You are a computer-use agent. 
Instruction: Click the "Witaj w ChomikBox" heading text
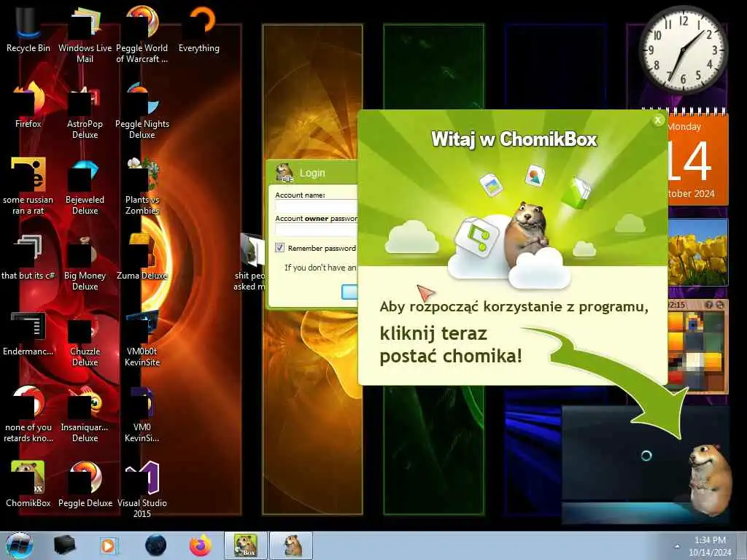click(514, 139)
